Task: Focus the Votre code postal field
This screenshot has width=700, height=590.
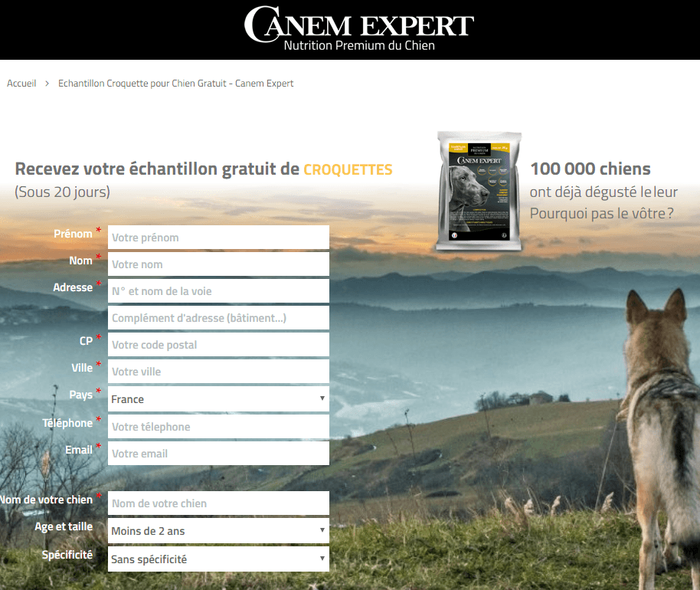Action: pos(218,344)
